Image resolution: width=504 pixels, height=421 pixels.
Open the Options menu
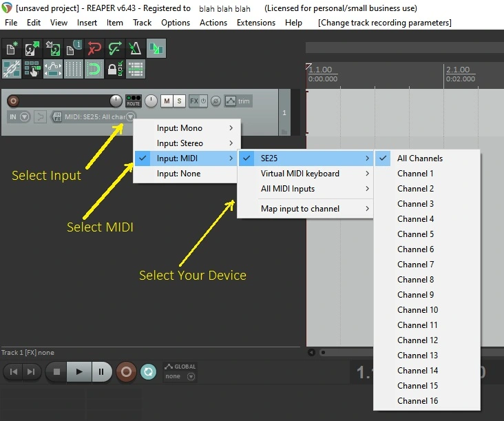[x=176, y=23]
